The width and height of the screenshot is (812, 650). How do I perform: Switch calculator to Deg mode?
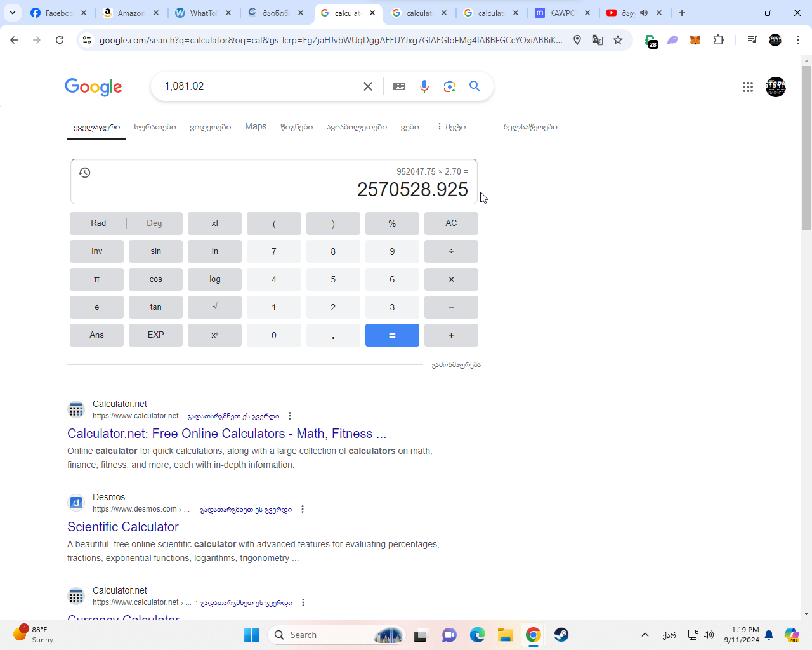pyautogui.click(x=154, y=223)
